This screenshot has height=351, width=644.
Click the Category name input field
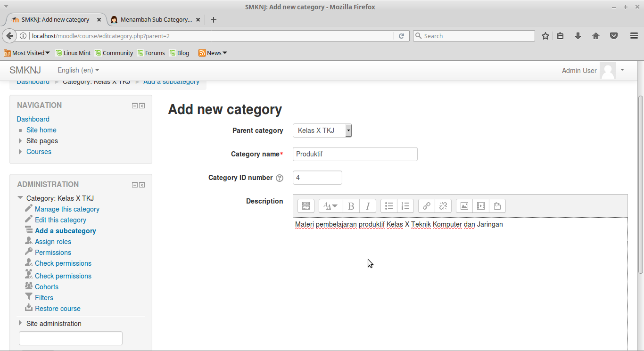click(x=355, y=154)
